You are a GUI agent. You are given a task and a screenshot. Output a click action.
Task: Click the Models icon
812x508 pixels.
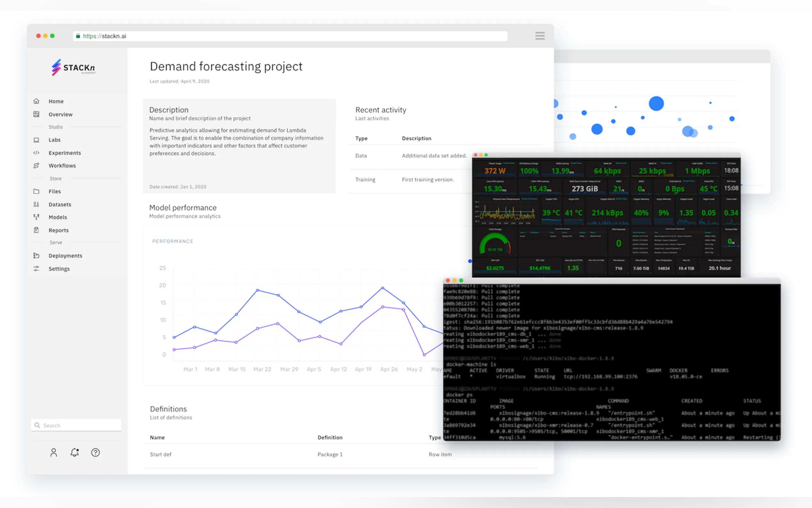point(36,217)
